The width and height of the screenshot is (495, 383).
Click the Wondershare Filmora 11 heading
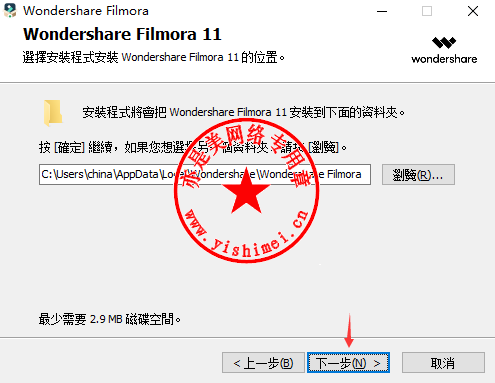122,34
